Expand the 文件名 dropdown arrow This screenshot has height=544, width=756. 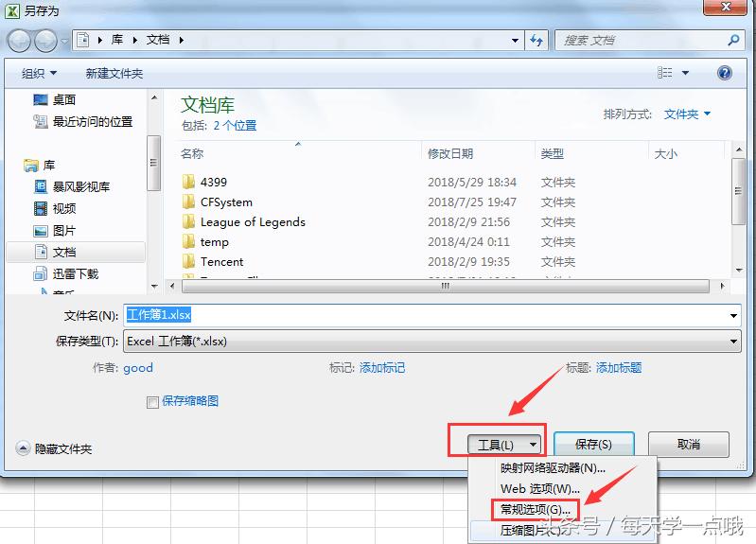[x=733, y=316]
